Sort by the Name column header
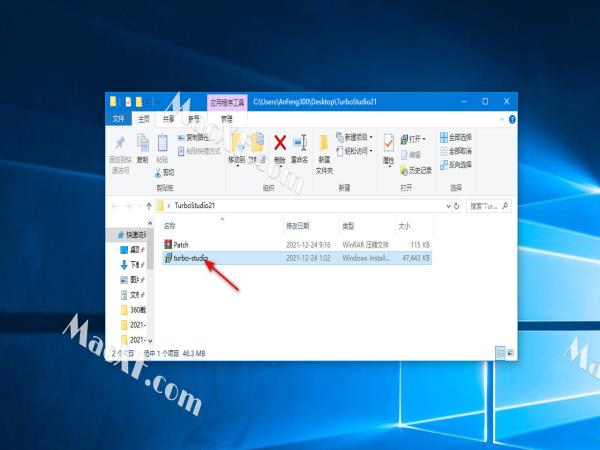This screenshot has height=450, width=600. [170, 226]
